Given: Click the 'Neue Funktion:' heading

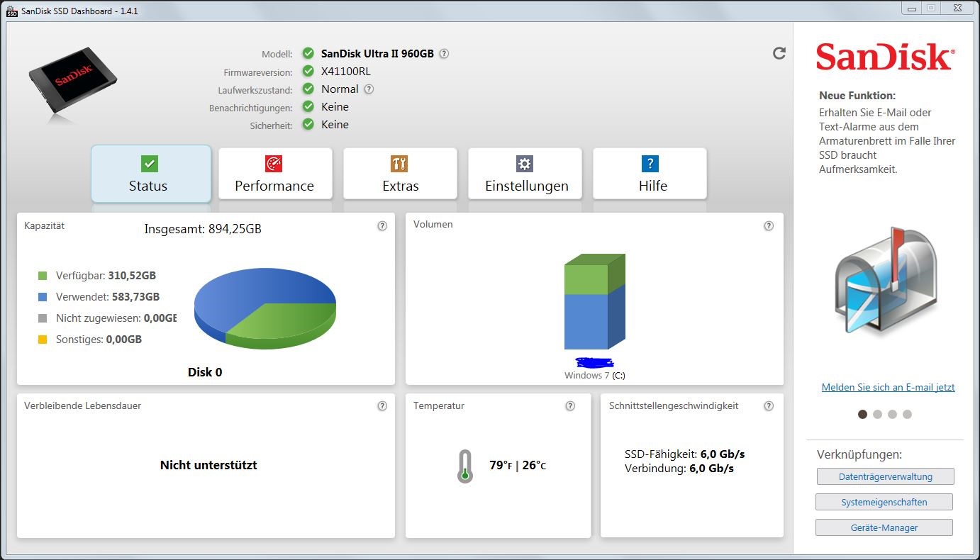Looking at the screenshot, I should pyautogui.click(x=857, y=96).
